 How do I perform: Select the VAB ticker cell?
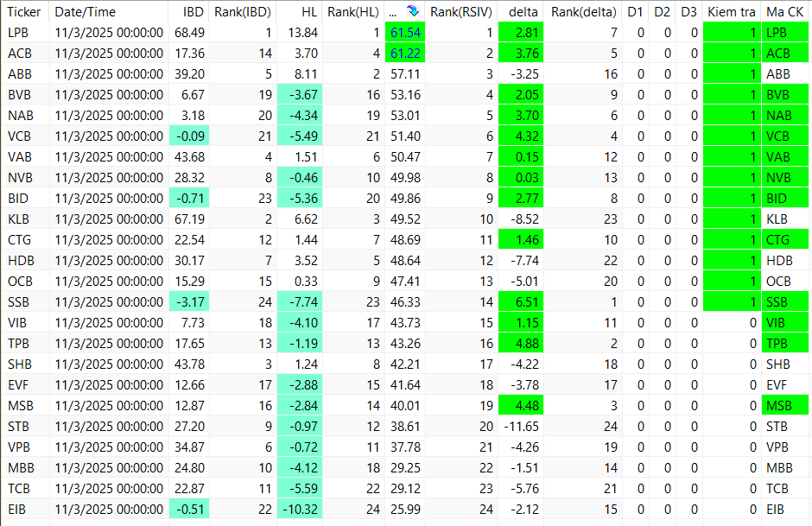25,157
